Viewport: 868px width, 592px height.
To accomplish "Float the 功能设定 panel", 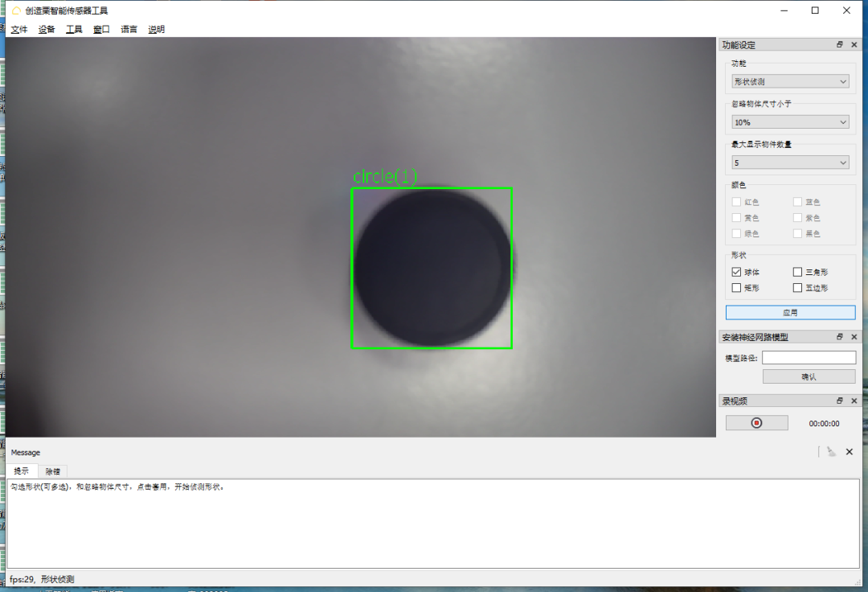I will [840, 45].
